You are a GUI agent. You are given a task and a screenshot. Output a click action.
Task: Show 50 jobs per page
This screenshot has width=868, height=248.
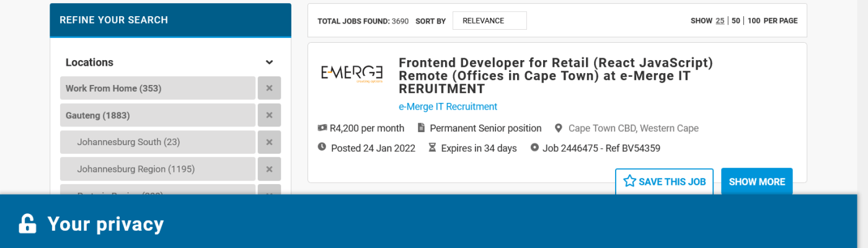point(736,20)
